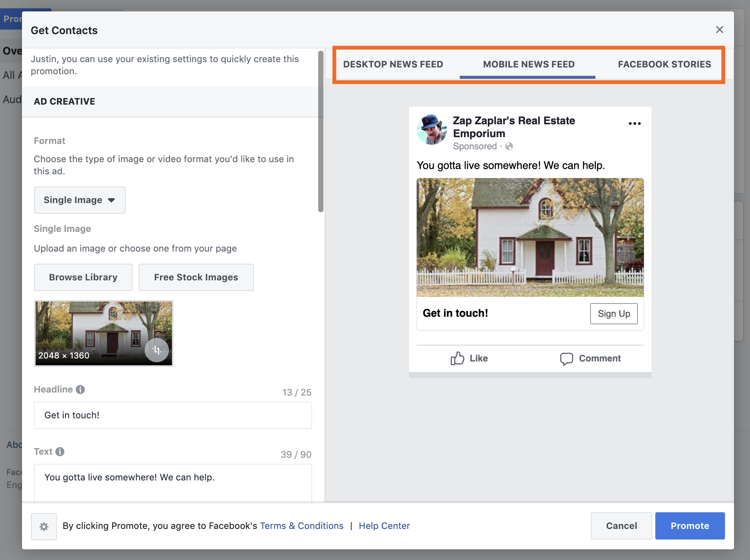This screenshot has height=560, width=750.
Task: Open the Single Image format dropdown
Action: (x=80, y=200)
